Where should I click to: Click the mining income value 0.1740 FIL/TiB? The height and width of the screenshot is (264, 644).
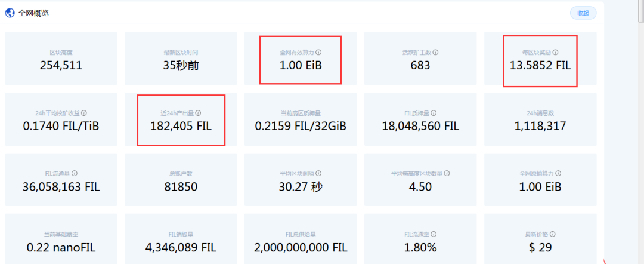point(61,126)
